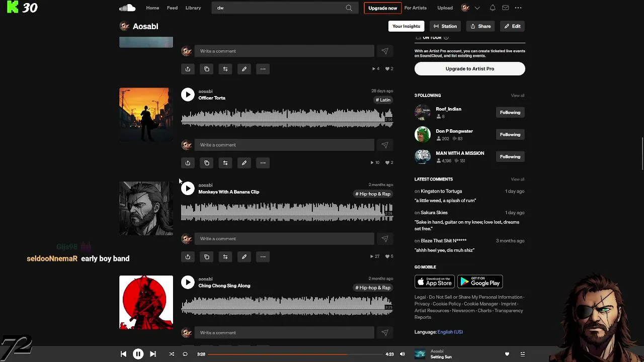
Task: Skip to previous track in player
Action: 123,354
